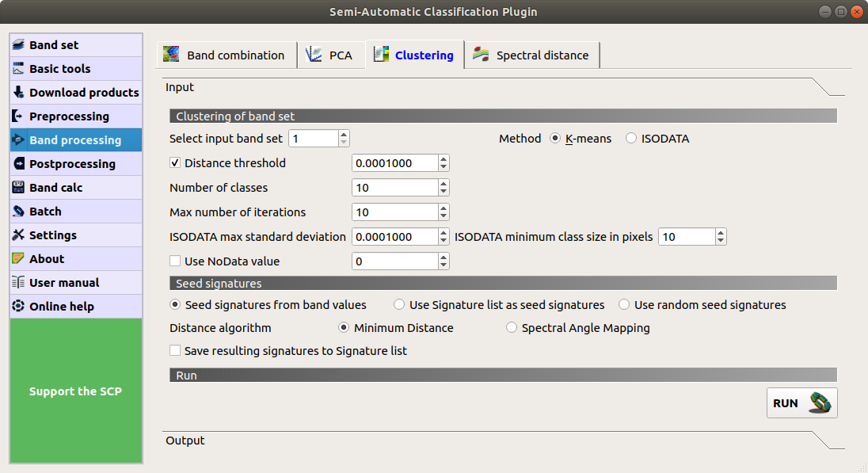This screenshot has height=473, width=868.
Task: Switch to the PCA tab
Action: click(x=330, y=55)
